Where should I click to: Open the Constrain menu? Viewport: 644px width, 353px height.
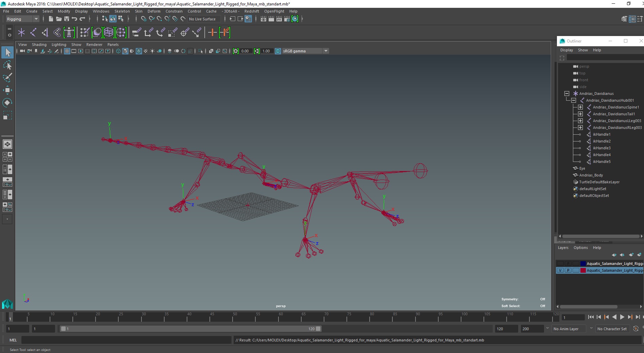coord(174,11)
